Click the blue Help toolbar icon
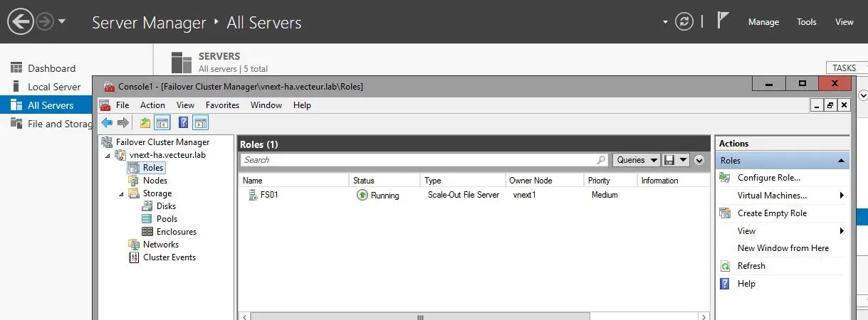 [183, 123]
